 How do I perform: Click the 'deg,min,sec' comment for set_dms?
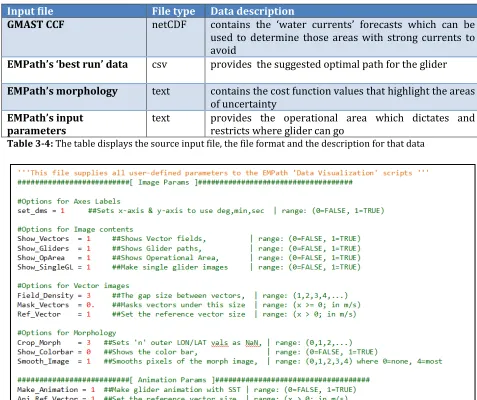pyautogui.click(x=176, y=211)
